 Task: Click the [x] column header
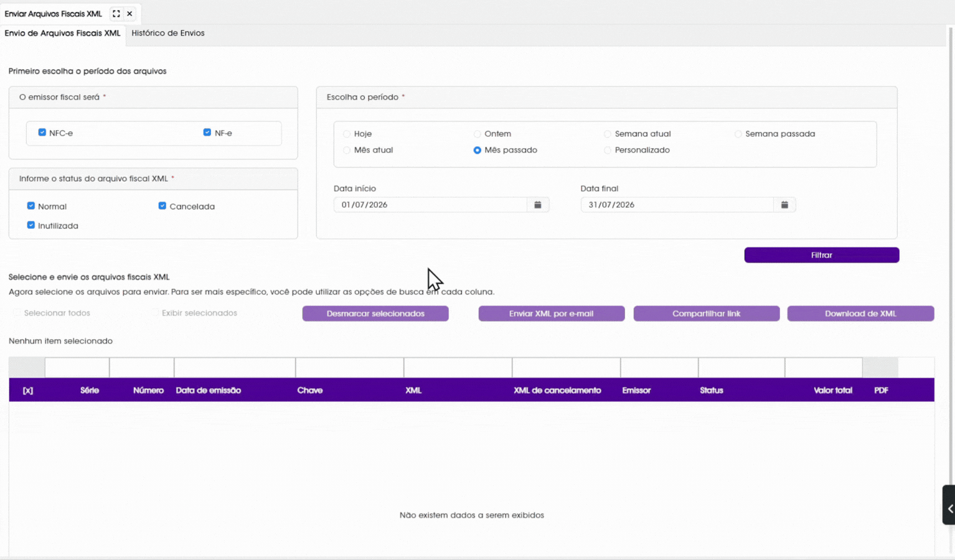tap(28, 390)
